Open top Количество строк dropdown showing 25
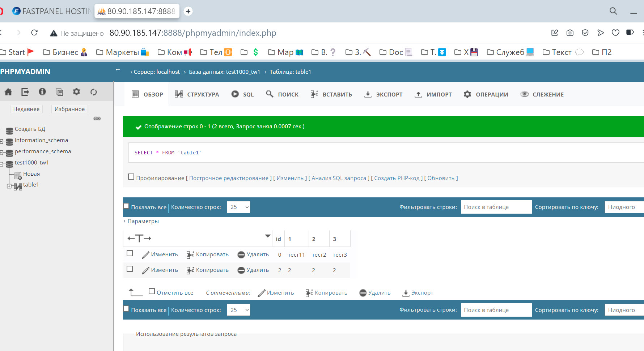Image resolution: width=644 pixels, height=351 pixels. (238, 207)
